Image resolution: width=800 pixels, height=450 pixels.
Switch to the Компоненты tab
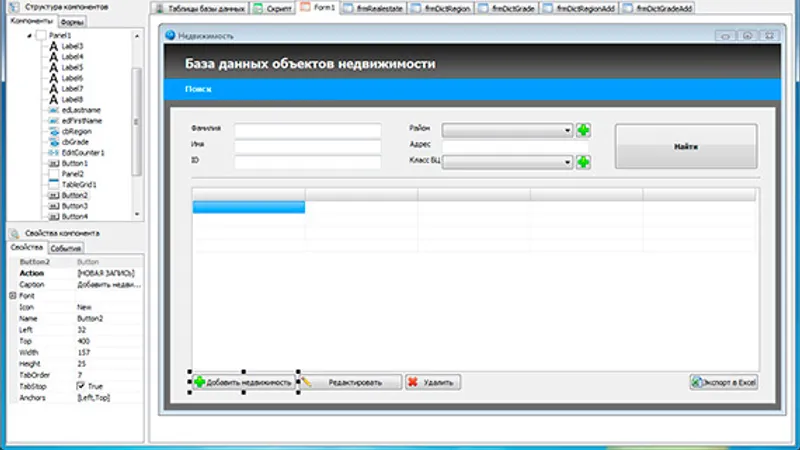pos(32,21)
